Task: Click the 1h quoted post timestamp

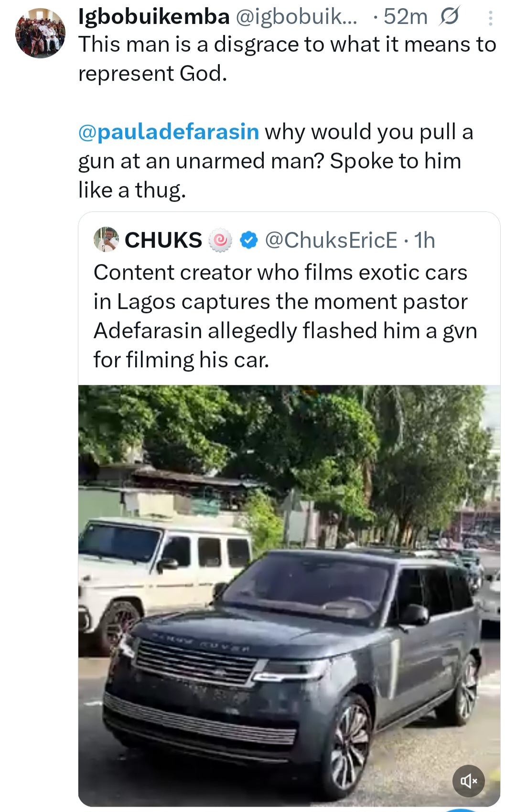Action: pos(425,240)
